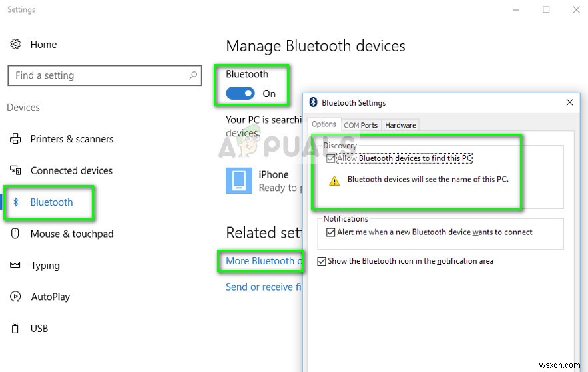The height and width of the screenshot is (372, 588).
Task: Maximize the Settings window
Action: click(x=546, y=10)
